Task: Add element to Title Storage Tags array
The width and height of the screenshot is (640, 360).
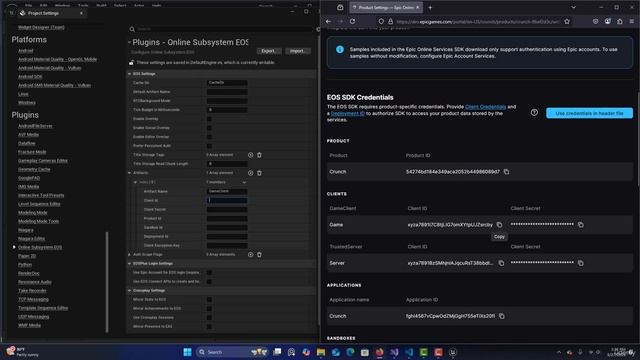Action: click(251, 155)
